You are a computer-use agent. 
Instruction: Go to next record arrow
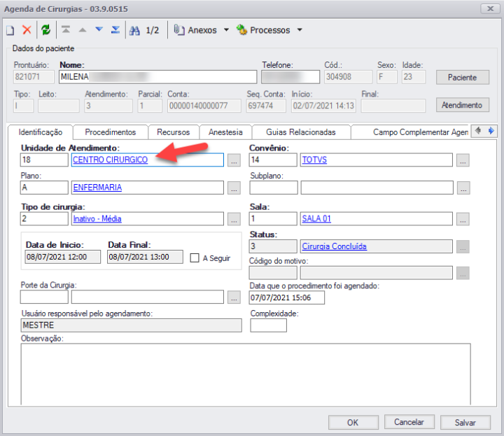(99, 30)
